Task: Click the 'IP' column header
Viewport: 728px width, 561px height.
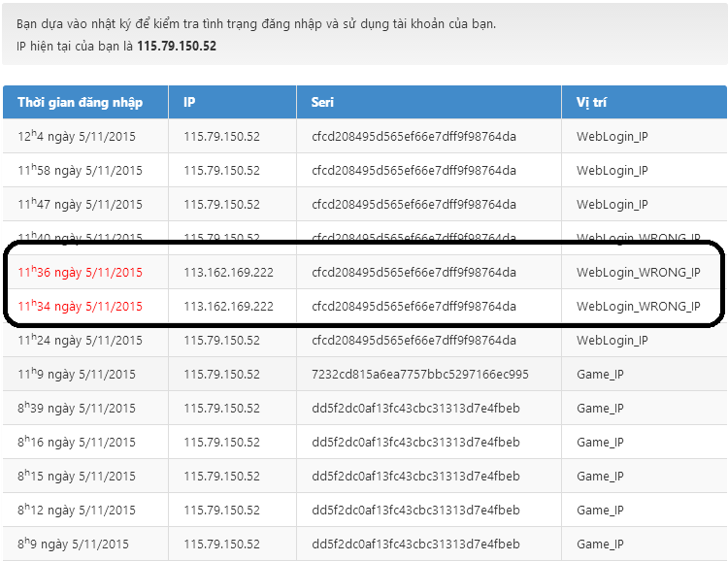Action: coord(189,103)
